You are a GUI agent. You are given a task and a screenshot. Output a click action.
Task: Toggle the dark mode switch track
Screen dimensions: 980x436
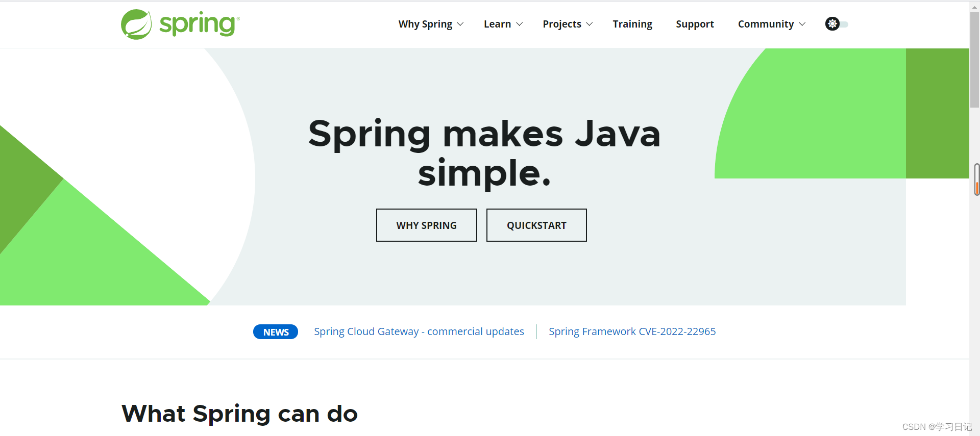pos(844,24)
